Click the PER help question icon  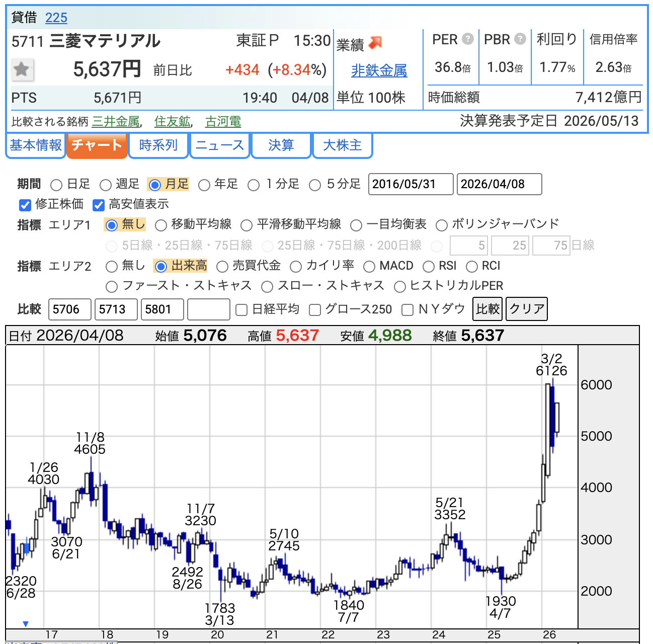(468, 39)
